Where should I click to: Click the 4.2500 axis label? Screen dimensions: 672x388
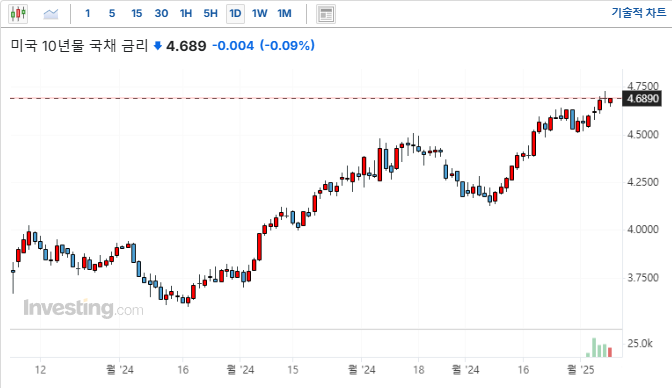[x=642, y=182]
